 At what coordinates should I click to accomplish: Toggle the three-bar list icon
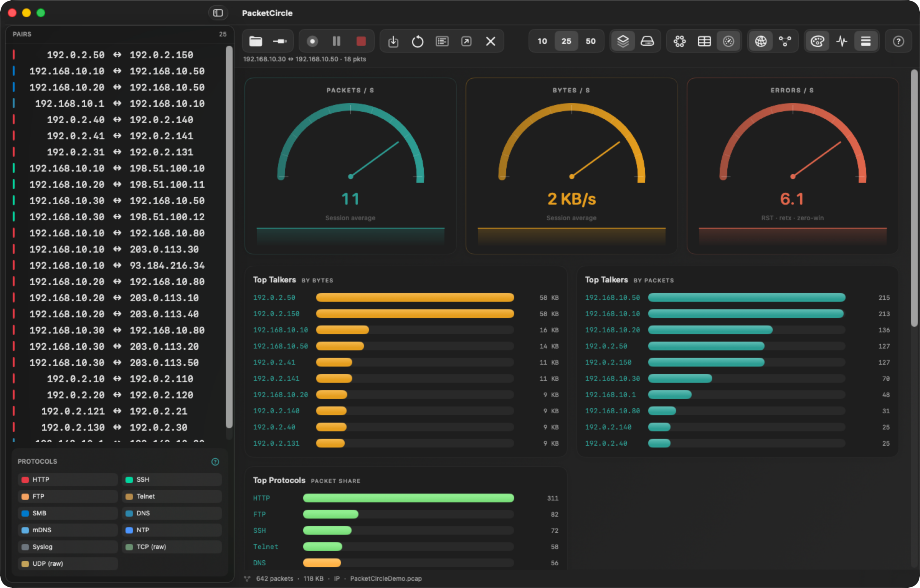(866, 41)
